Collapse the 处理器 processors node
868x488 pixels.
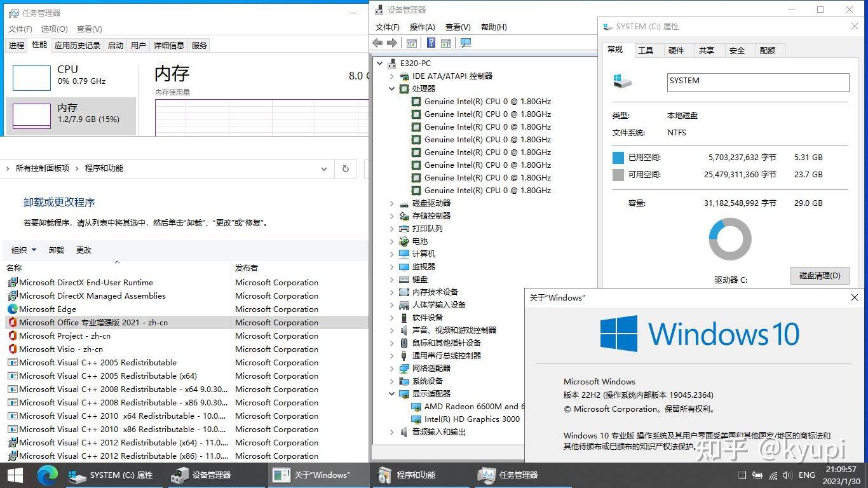[392, 88]
